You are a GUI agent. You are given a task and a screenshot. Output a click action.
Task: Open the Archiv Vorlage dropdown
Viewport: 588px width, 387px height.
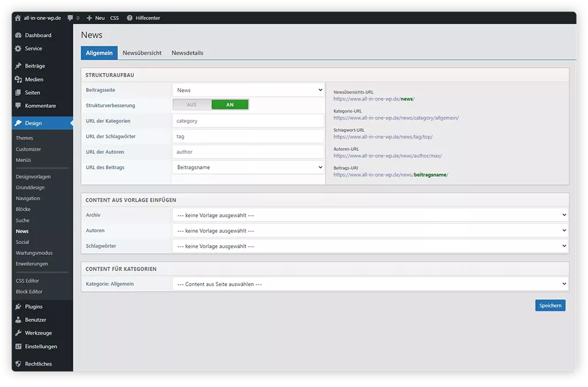pyautogui.click(x=370, y=215)
